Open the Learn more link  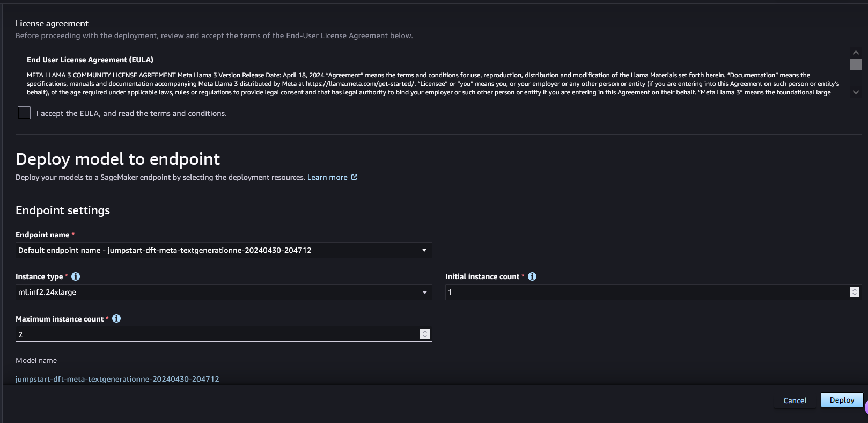click(332, 177)
